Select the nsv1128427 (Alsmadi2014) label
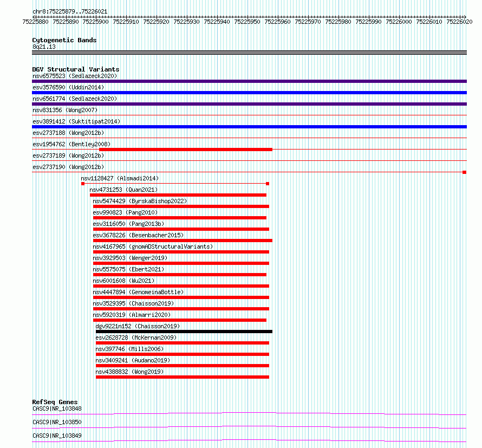Image resolution: width=482 pixels, height=448 pixels. (120, 178)
